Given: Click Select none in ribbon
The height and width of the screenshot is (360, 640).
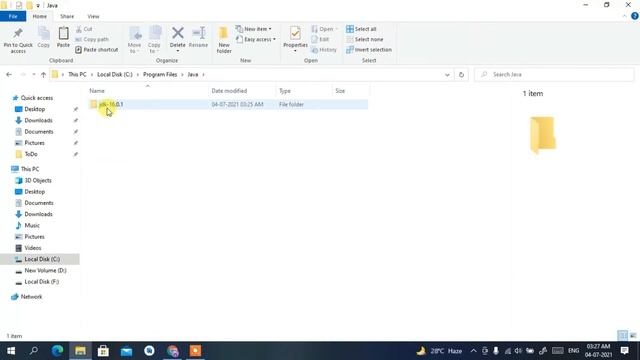Looking at the screenshot, I should pyautogui.click(x=364, y=39).
